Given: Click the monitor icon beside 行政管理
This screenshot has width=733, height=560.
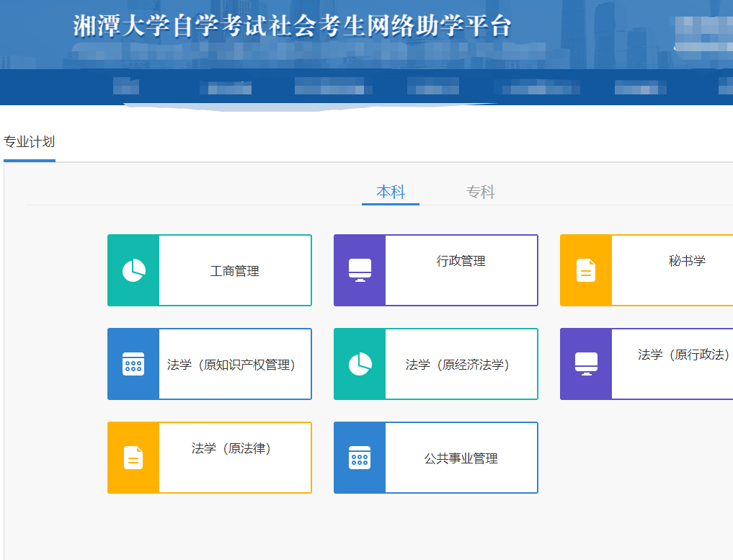Looking at the screenshot, I should [360, 270].
